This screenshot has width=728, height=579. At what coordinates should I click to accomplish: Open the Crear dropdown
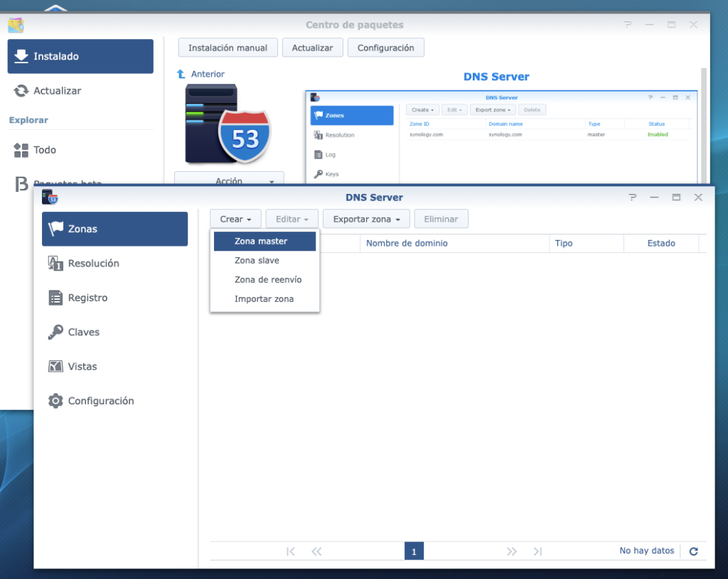[x=235, y=219]
